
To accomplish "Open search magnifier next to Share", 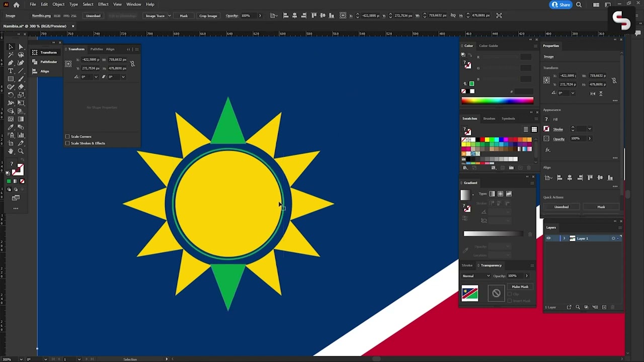I will point(579,5).
